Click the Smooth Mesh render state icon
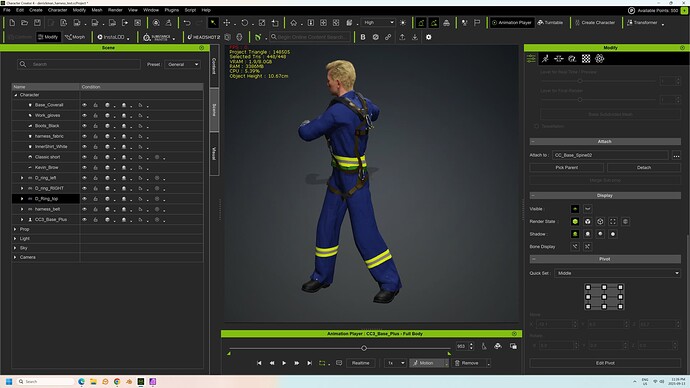 [575, 221]
